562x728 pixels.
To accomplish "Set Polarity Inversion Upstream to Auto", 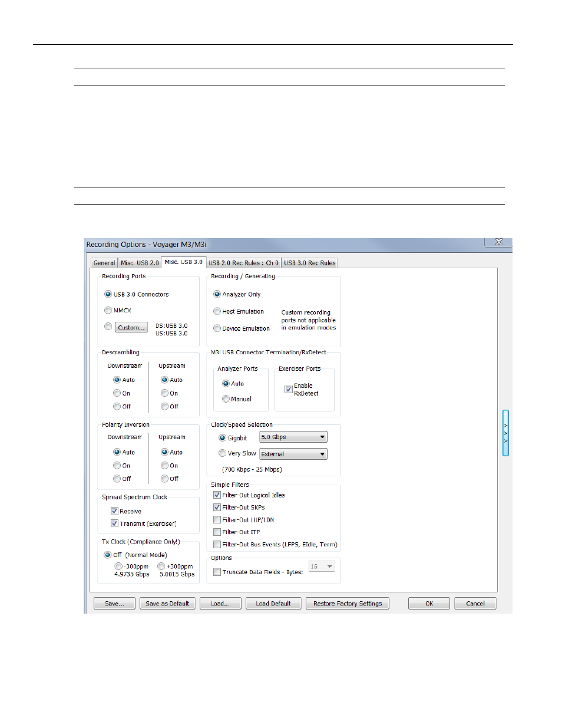I will point(164,452).
